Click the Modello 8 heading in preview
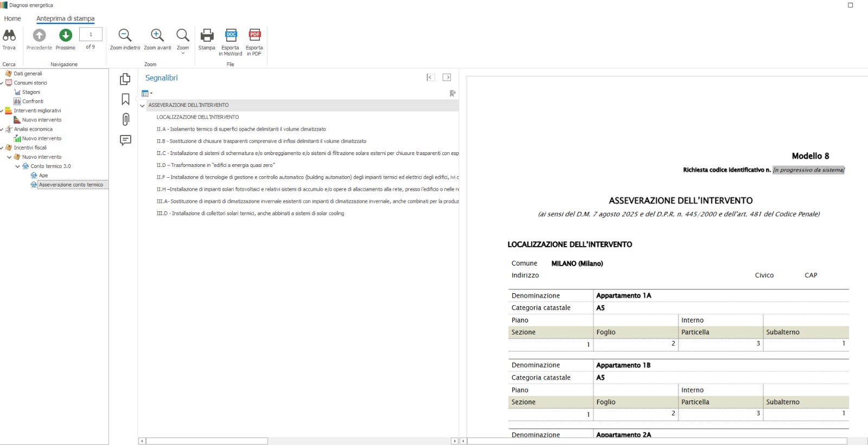Image resolution: width=868 pixels, height=445 pixels. (810, 156)
